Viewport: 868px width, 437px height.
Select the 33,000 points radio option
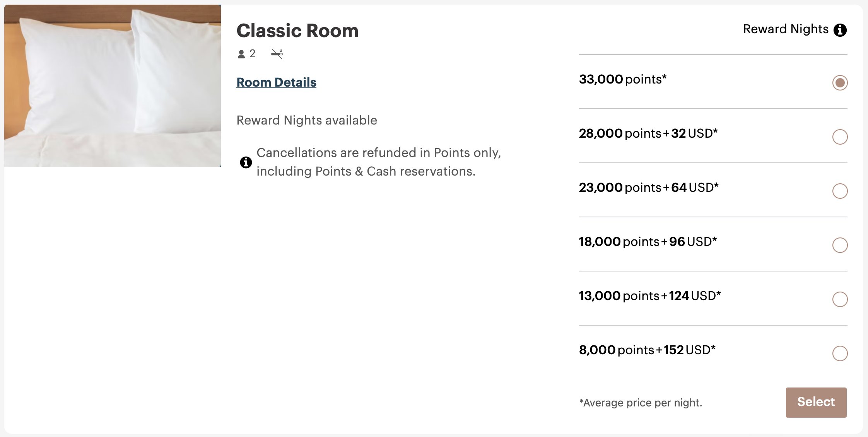[x=840, y=82]
